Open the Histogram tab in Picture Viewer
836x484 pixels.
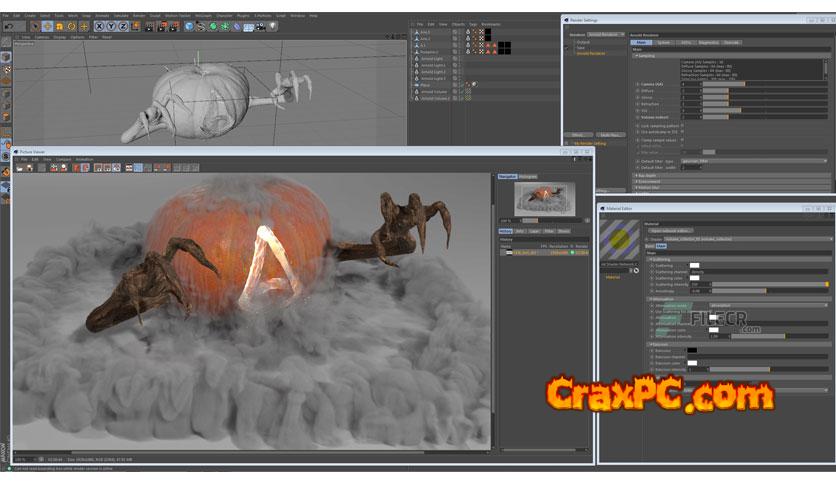tap(528, 176)
